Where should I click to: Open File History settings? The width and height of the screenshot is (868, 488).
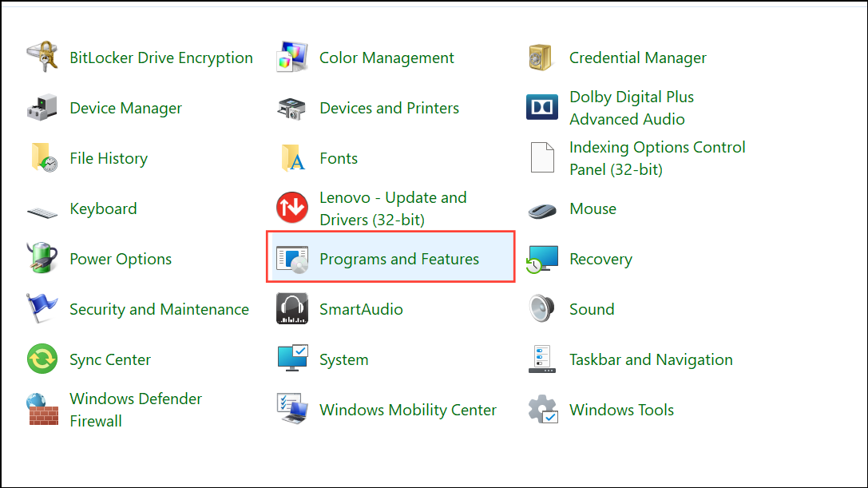[108, 158]
